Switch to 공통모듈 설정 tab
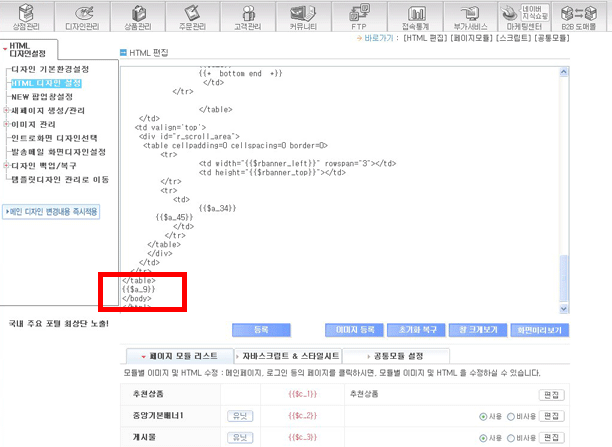This screenshot has height=447, width=612. point(398,356)
